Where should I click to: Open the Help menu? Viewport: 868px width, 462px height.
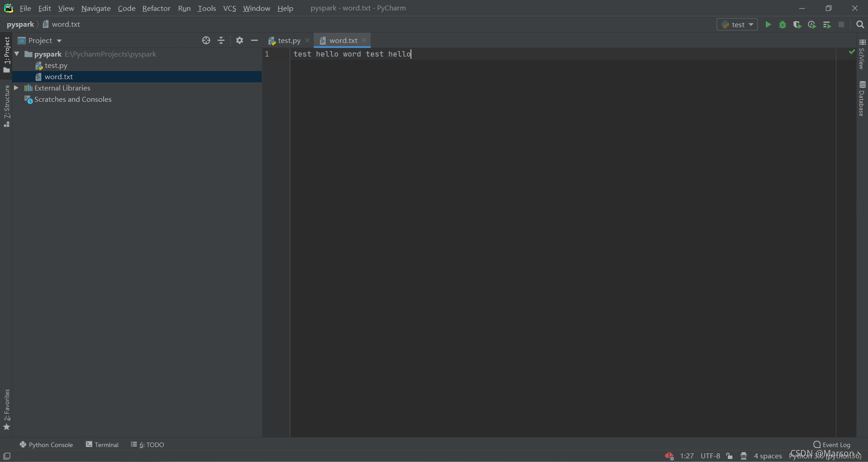[x=285, y=8]
